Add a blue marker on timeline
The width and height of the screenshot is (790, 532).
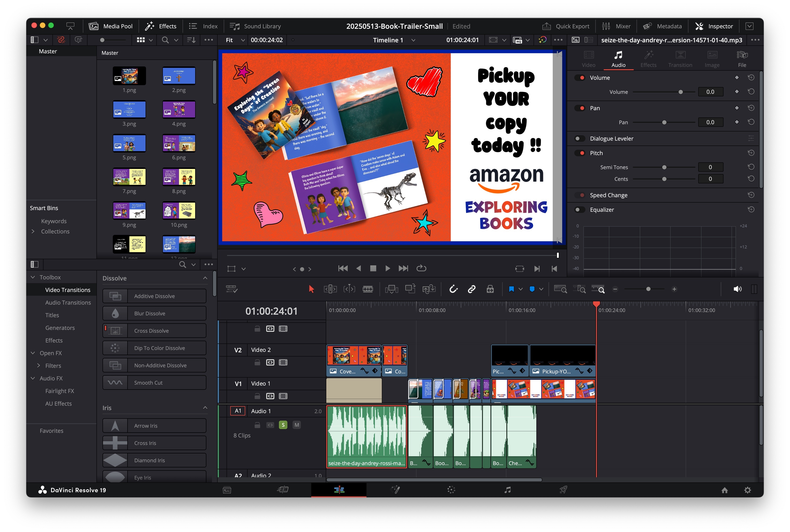point(532,289)
